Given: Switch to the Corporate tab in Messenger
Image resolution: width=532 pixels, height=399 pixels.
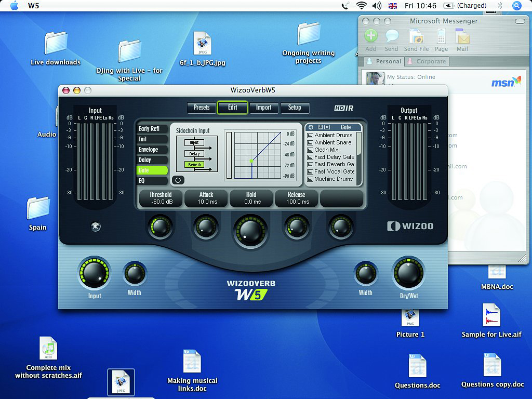Looking at the screenshot, I should (x=427, y=61).
